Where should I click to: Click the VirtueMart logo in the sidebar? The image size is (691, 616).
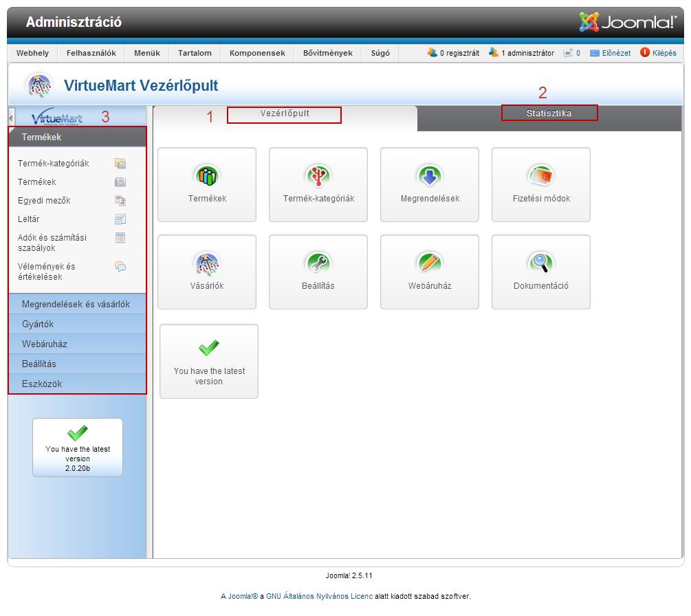point(57,117)
